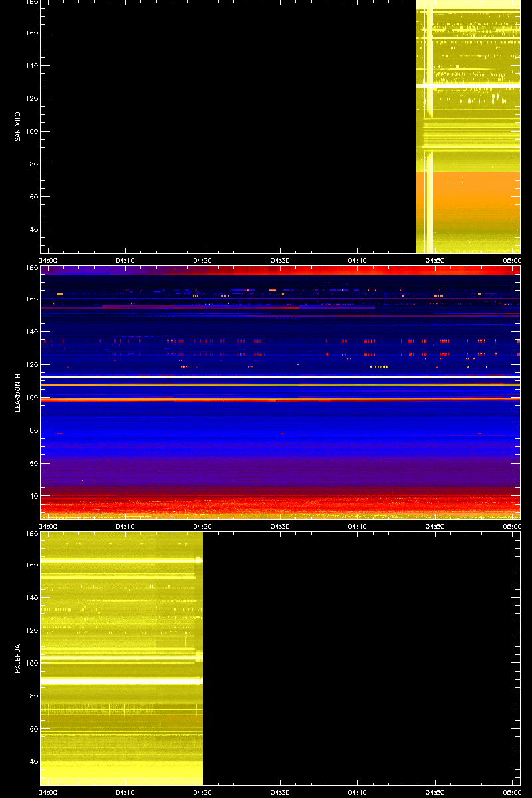Click the PALEHUA axis title

pyautogui.click(x=17, y=658)
